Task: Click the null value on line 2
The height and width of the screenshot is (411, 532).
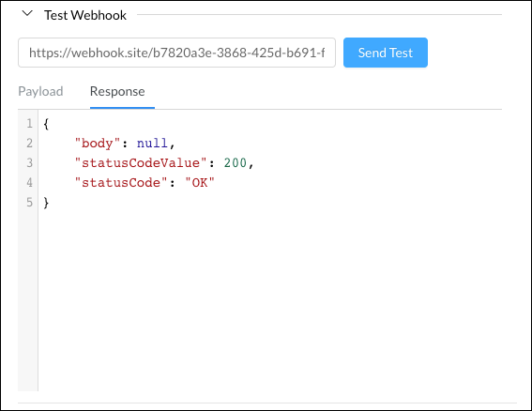Action: pyautogui.click(x=152, y=144)
